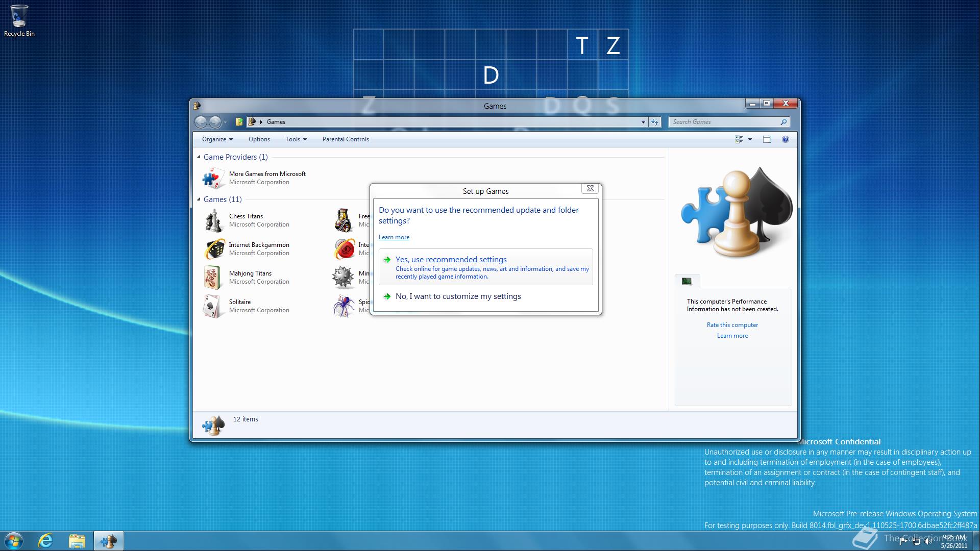The image size is (980, 551).
Task: Open the Windows Start orb
Action: pyautogui.click(x=13, y=541)
